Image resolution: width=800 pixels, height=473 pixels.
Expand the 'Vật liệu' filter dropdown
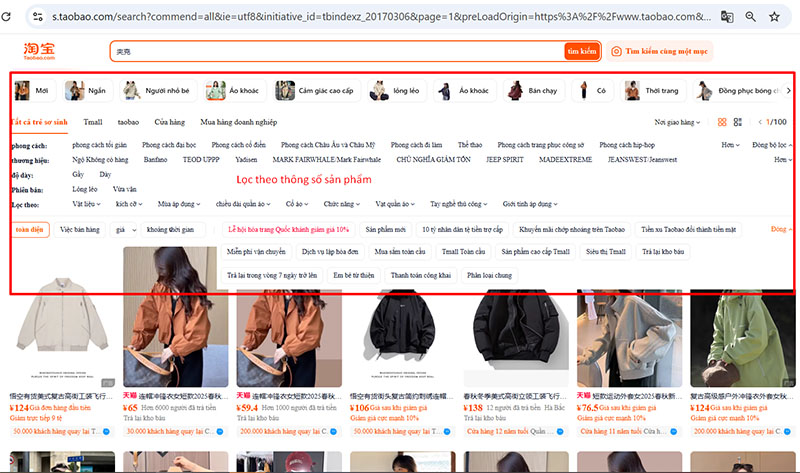[x=87, y=203]
